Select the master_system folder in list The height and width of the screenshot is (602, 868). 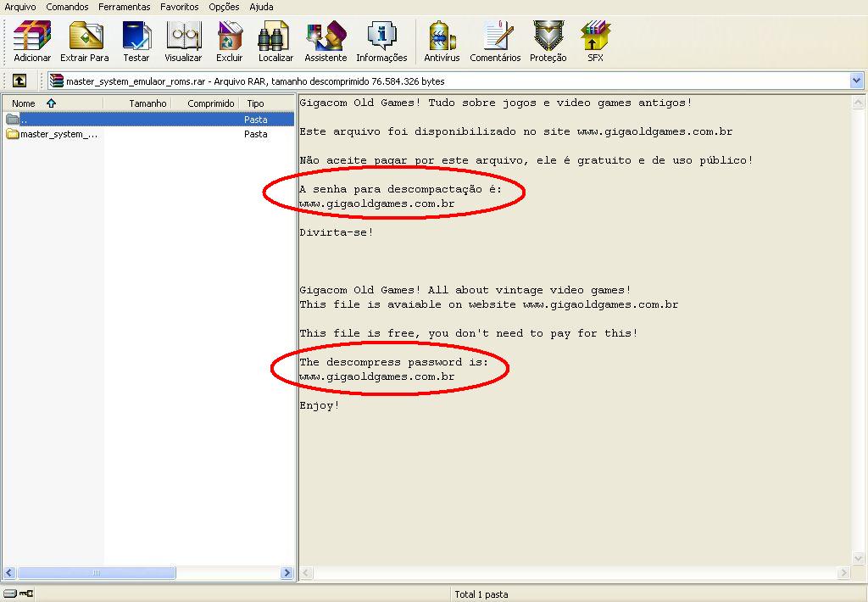pyautogui.click(x=58, y=134)
